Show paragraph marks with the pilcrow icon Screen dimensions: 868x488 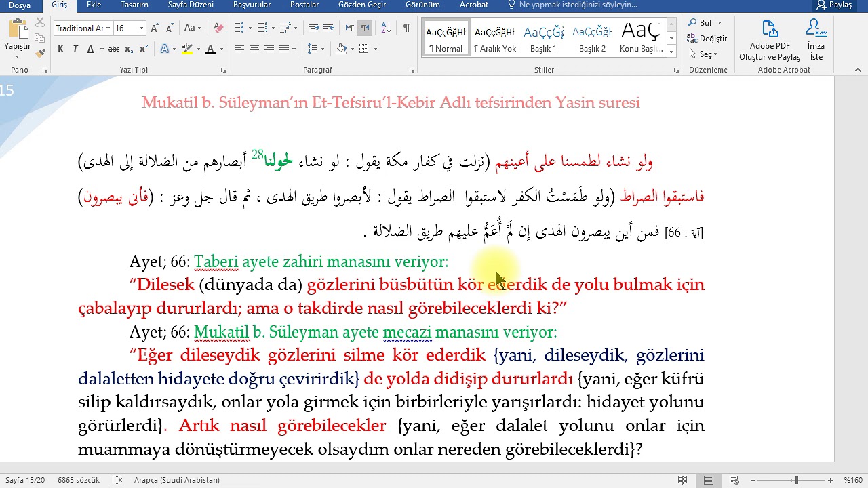[x=406, y=28]
